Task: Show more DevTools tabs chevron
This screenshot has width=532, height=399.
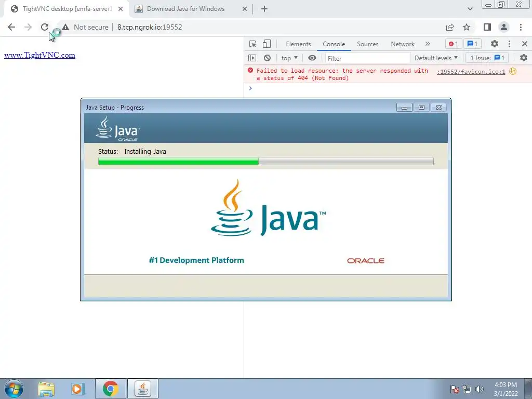Action: click(x=428, y=44)
